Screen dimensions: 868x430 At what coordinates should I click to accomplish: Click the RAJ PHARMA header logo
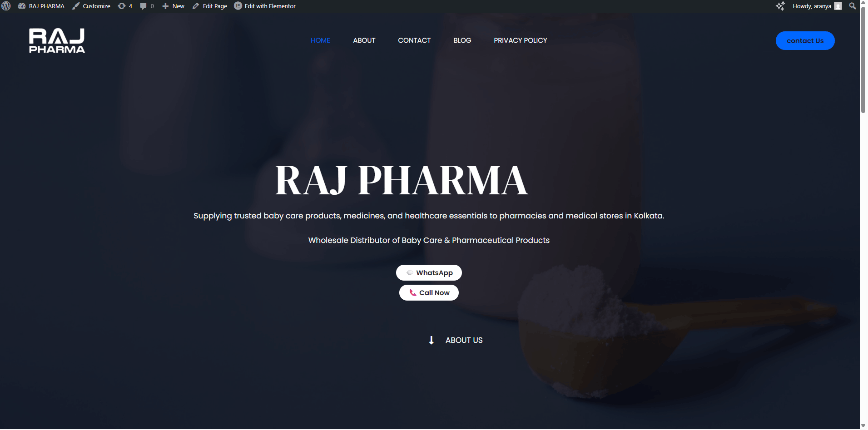pos(57,41)
